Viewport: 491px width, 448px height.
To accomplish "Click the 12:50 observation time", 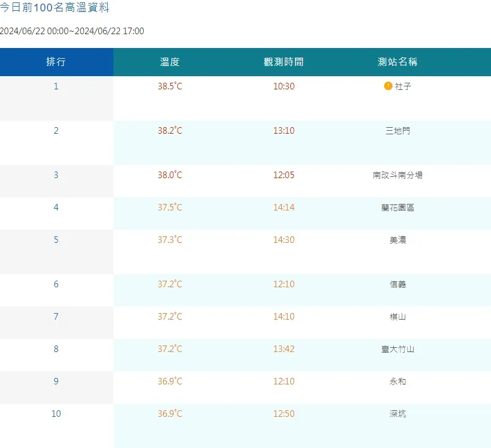I will pos(284,414).
